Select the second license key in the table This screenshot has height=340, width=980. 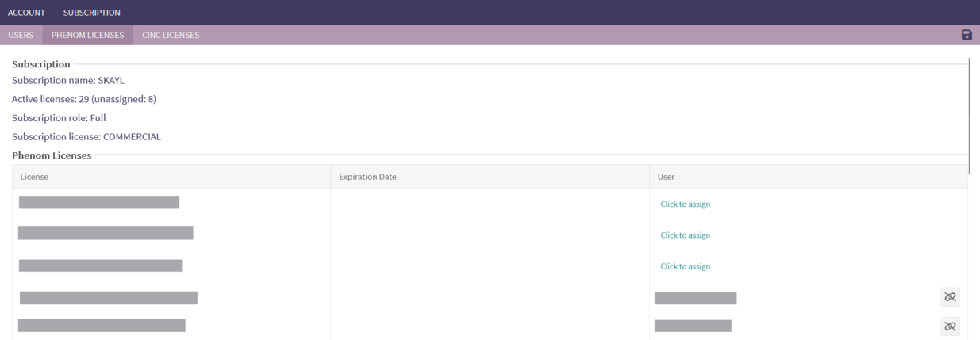coord(106,233)
